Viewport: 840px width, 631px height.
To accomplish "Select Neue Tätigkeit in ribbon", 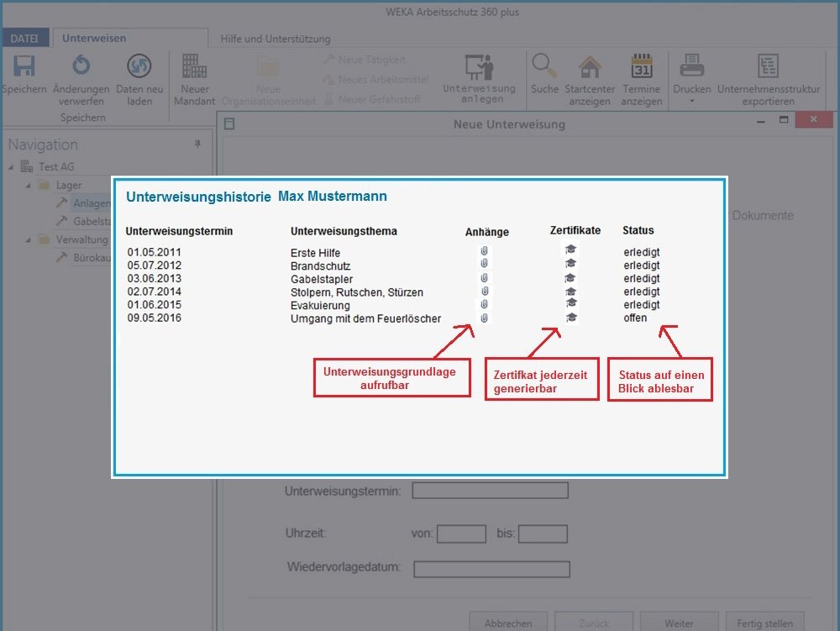I will tap(364, 60).
